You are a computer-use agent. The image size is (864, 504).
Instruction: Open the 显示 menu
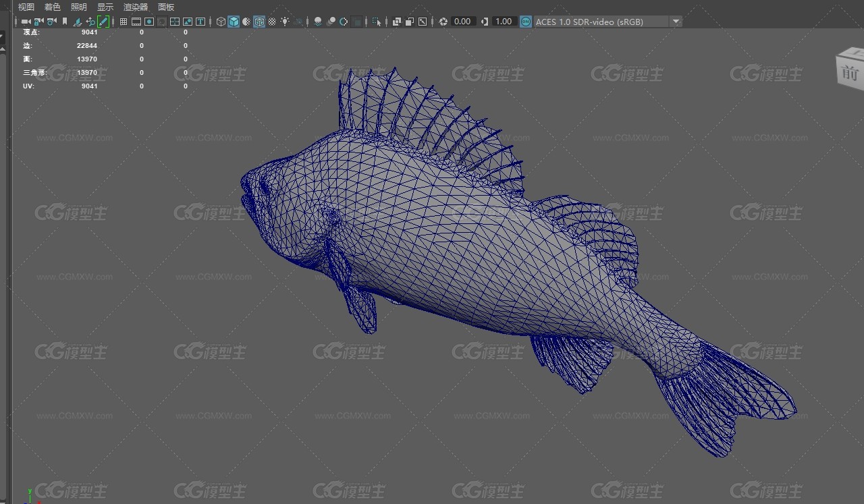pyautogui.click(x=105, y=7)
